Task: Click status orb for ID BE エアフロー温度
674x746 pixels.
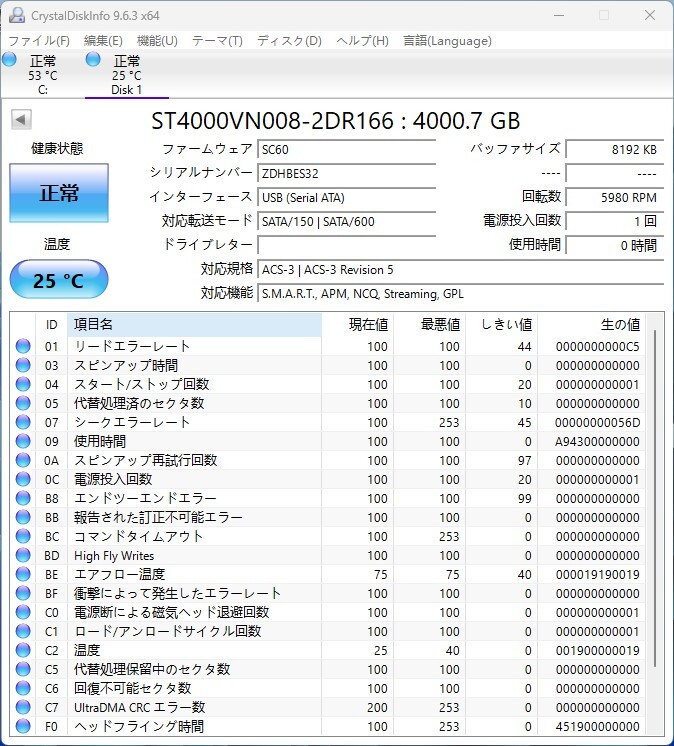Action: (23, 574)
